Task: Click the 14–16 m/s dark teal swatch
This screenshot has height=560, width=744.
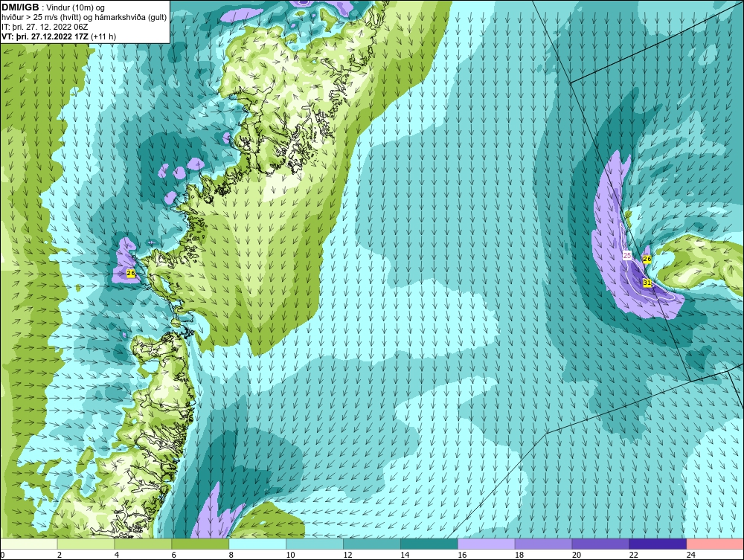Action: [429, 544]
